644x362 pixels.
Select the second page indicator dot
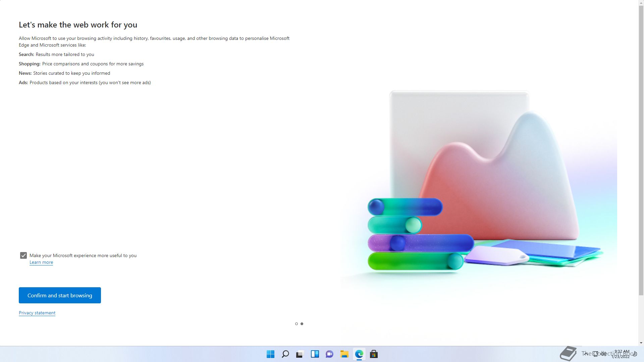point(302,324)
